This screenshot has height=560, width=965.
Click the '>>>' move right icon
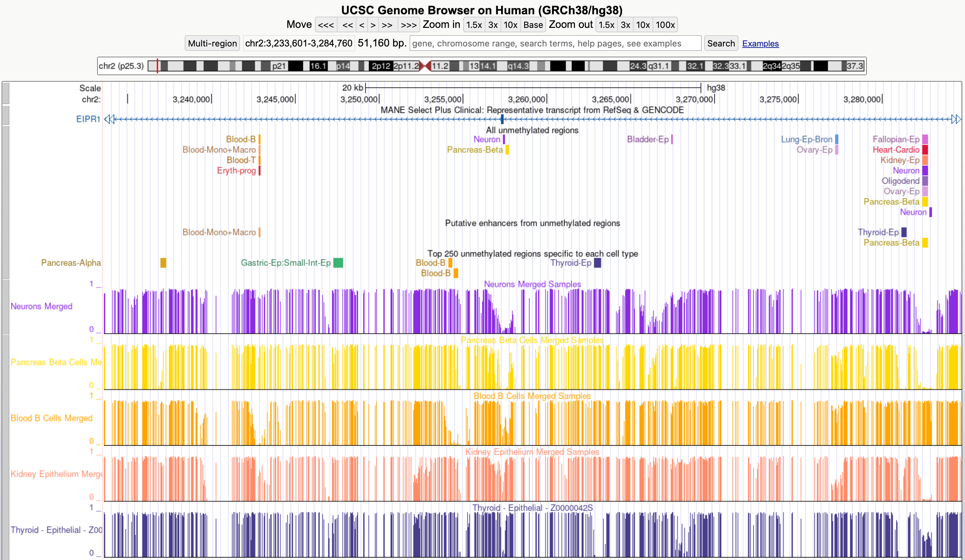click(x=409, y=25)
